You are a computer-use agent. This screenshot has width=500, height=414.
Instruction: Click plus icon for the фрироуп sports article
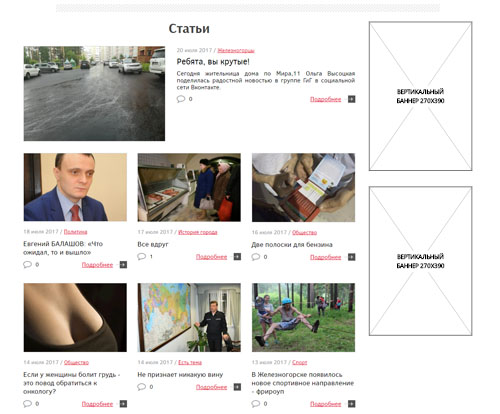352,404
